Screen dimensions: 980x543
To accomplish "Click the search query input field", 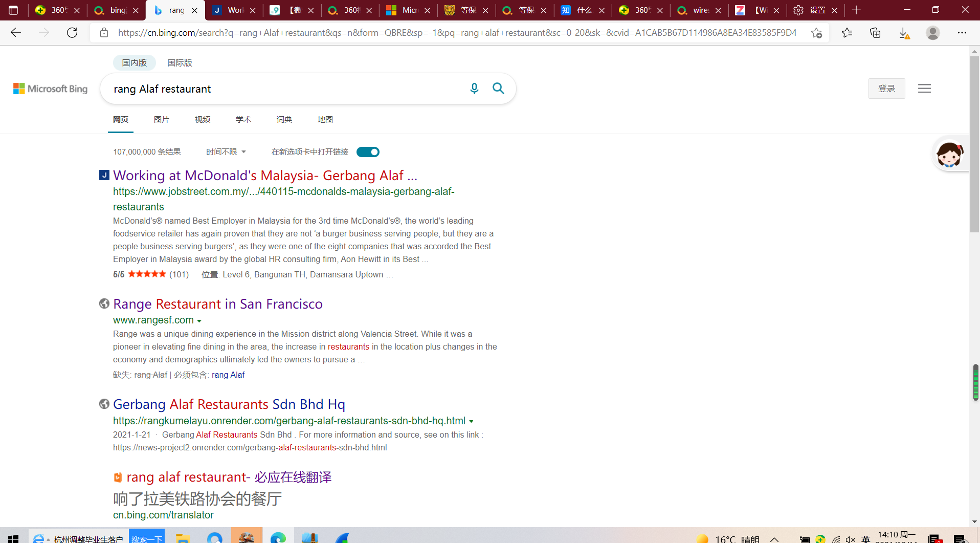I will [x=286, y=89].
